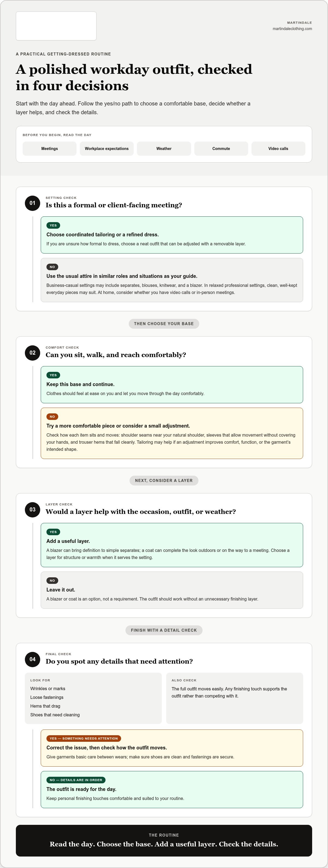Choose the Weather chip

pyautogui.click(x=164, y=149)
